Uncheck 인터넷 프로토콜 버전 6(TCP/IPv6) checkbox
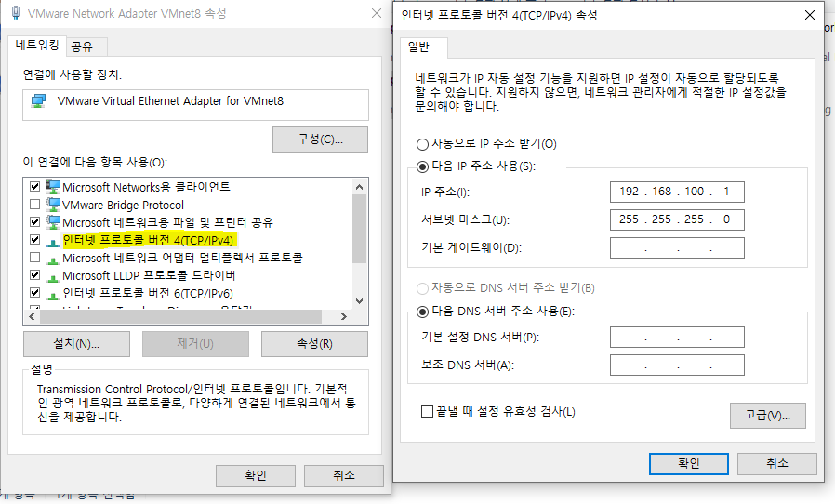The height and width of the screenshot is (504, 835). [x=35, y=293]
